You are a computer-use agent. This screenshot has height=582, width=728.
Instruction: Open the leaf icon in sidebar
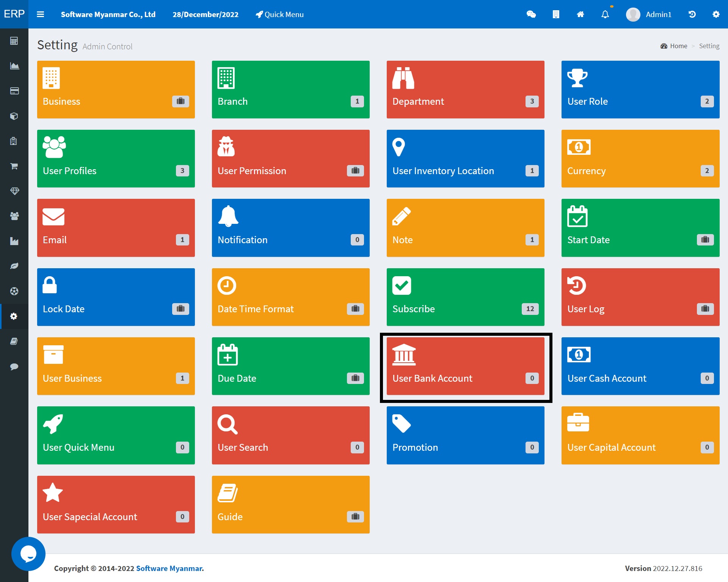coord(14,266)
